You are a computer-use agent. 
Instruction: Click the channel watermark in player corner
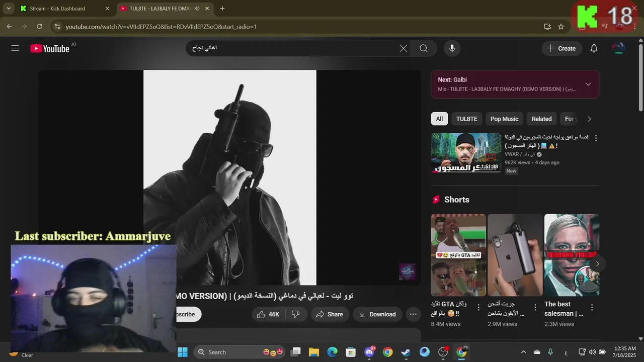[407, 271]
